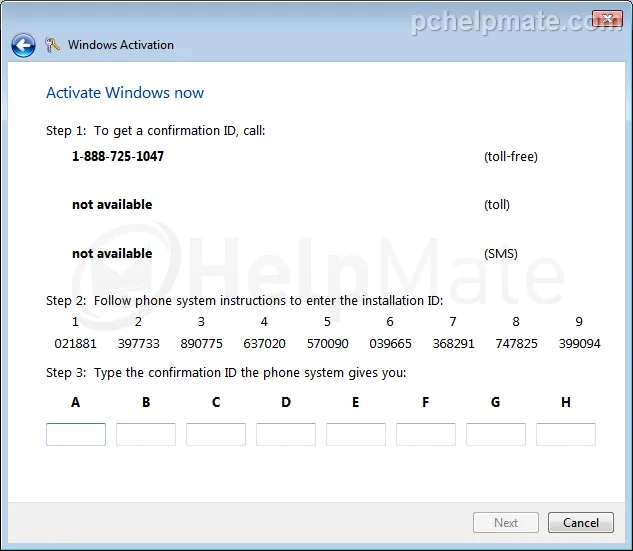633x551 pixels.
Task: Click 'not available' beside the (SMS) label
Action: coord(112,254)
